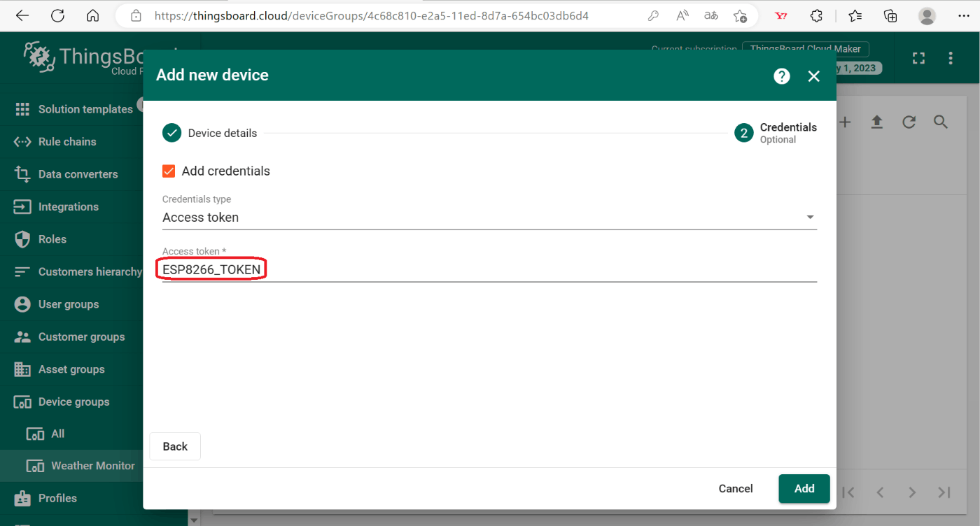Go to the next table page
The height and width of the screenshot is (526, 980).
coord(912,492)
